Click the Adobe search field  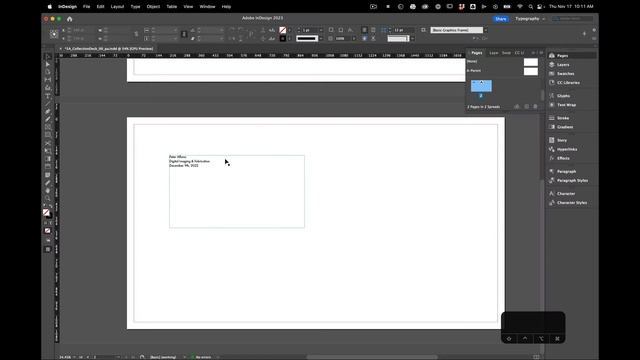point(572,19)
